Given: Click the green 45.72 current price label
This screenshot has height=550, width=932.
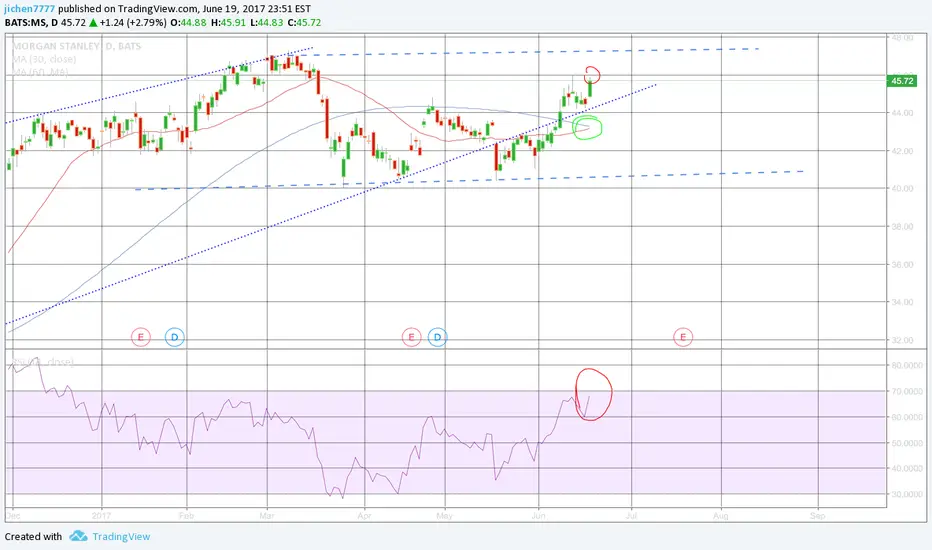Looking at the screenshot, I should (902, 81).
